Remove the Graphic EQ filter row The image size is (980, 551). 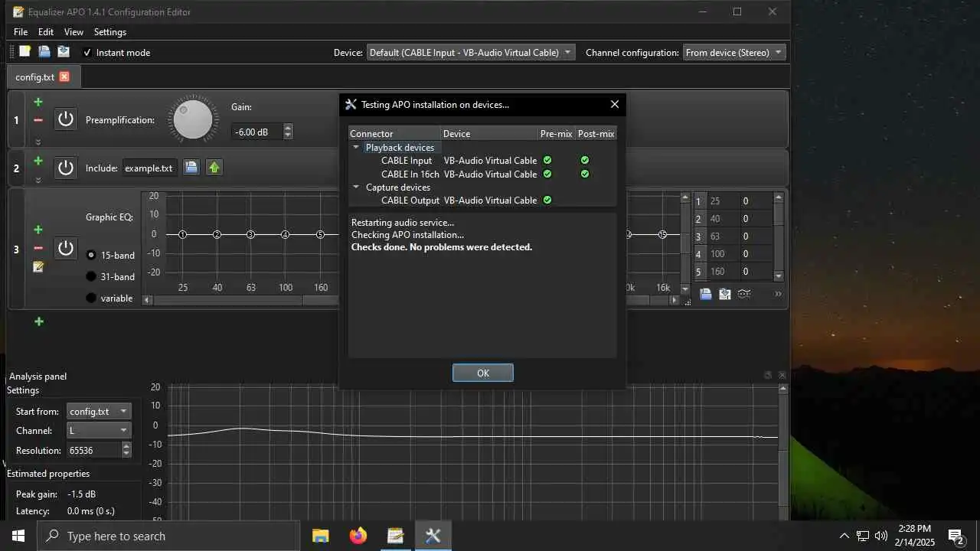coord(38,248)
